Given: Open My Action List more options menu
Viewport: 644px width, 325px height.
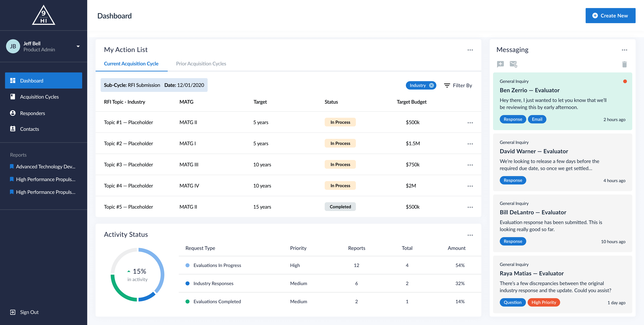Looking at the screenshot, I should [x=470, y=50].
